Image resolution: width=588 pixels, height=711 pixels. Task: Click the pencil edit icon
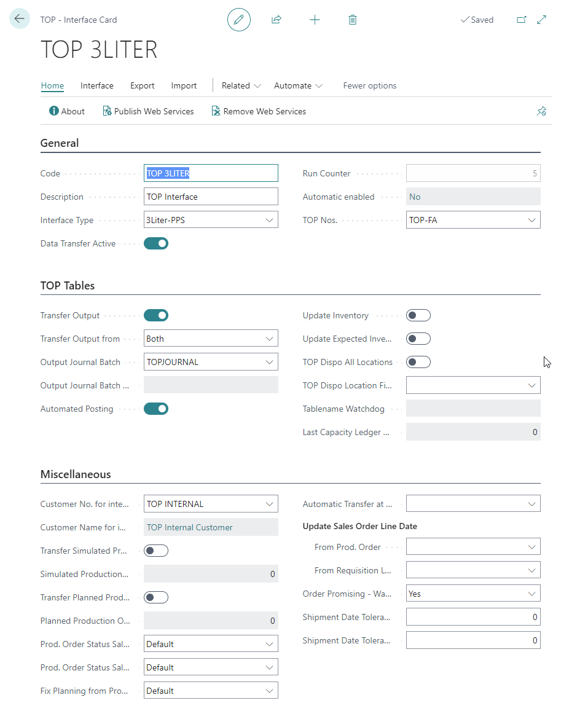click(x=239, y=20)
